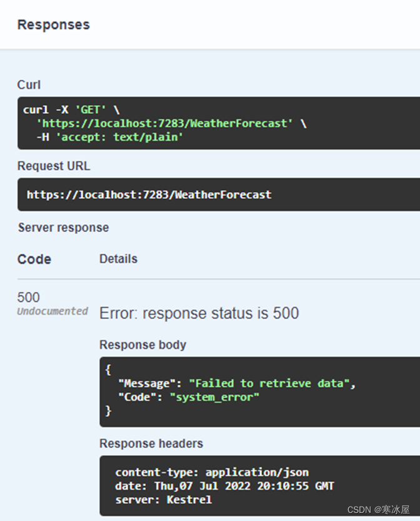
Task: Click the accept: text/plain header line
Action: point(110,137)
